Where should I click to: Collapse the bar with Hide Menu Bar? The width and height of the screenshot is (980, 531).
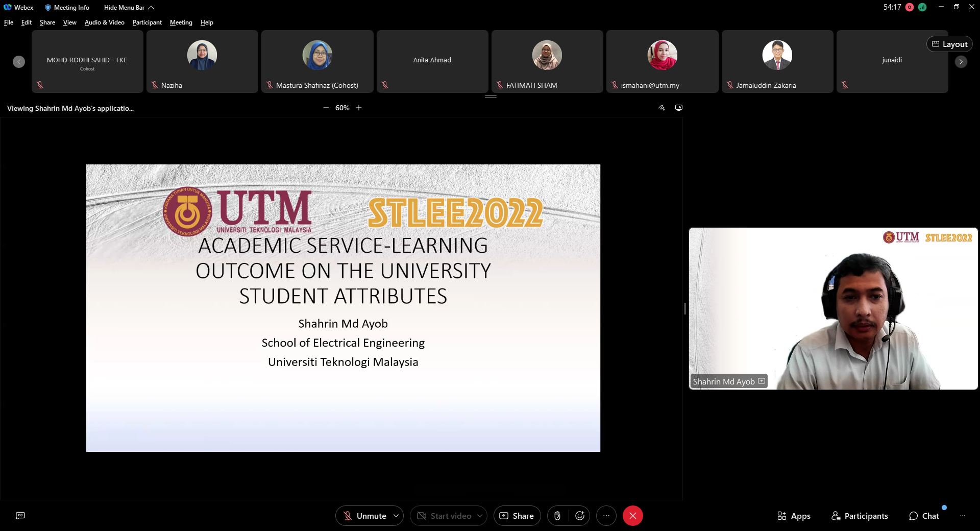click(x=129, y=8)
